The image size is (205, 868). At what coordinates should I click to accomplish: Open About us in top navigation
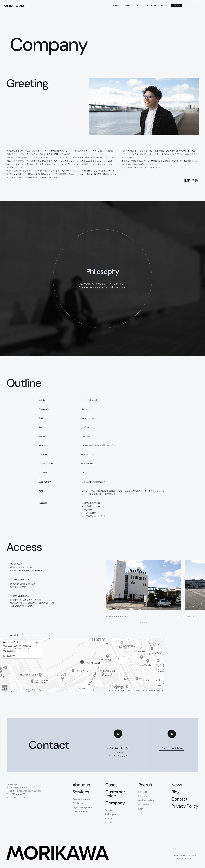[x=117, y=6]
